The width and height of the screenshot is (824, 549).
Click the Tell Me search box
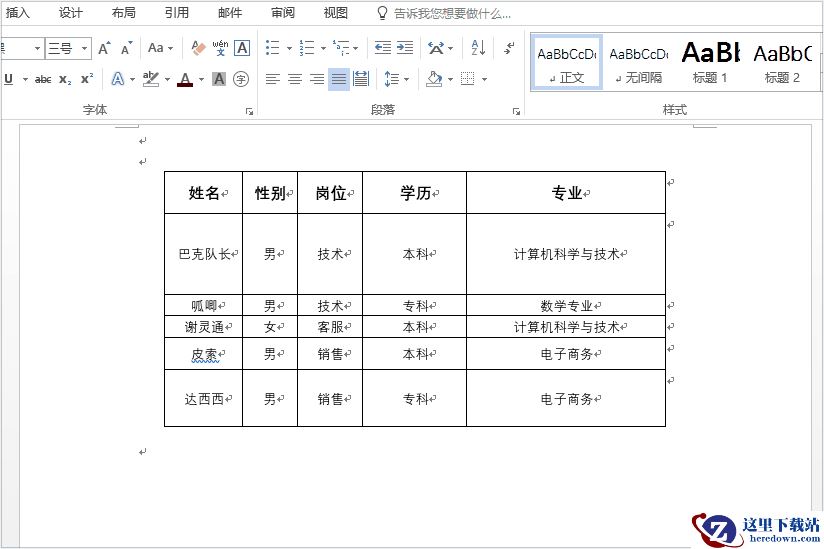(452, 14)
